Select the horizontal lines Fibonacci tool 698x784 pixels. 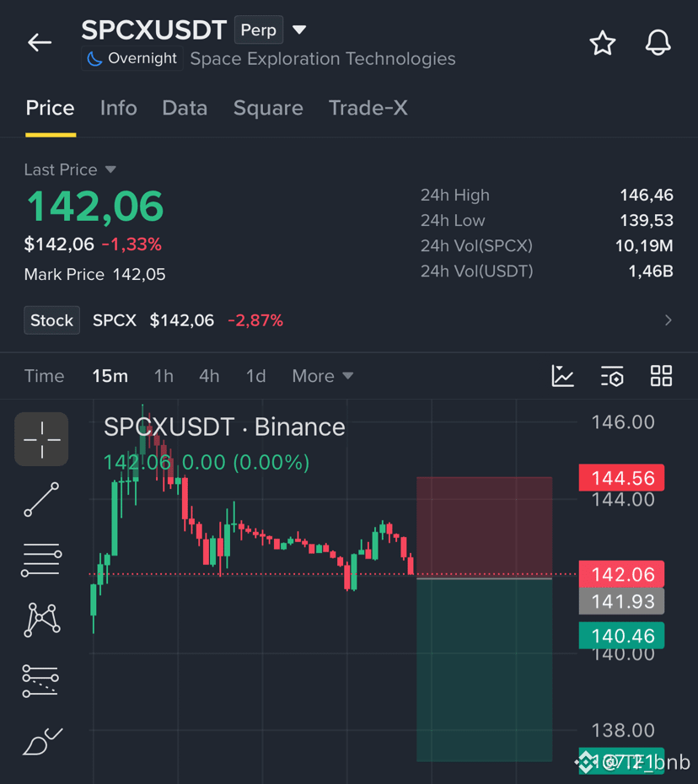[41, 560]
